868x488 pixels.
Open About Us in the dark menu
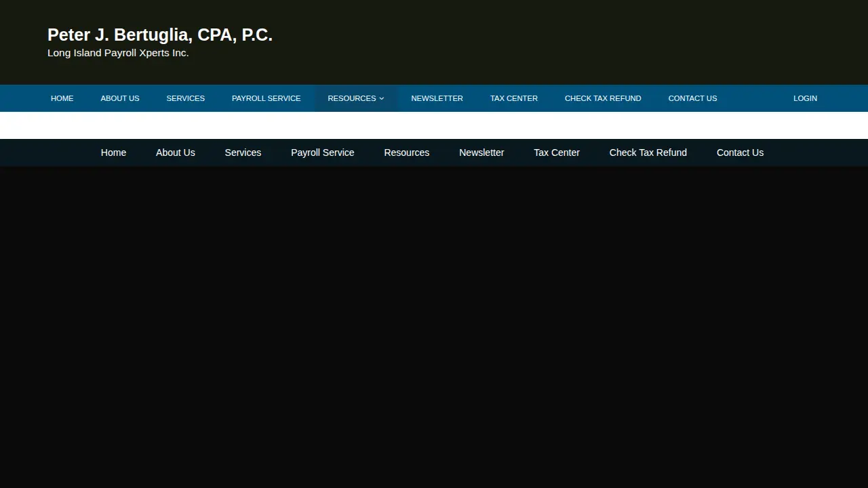pyautogui.click(x=176, y=152)
